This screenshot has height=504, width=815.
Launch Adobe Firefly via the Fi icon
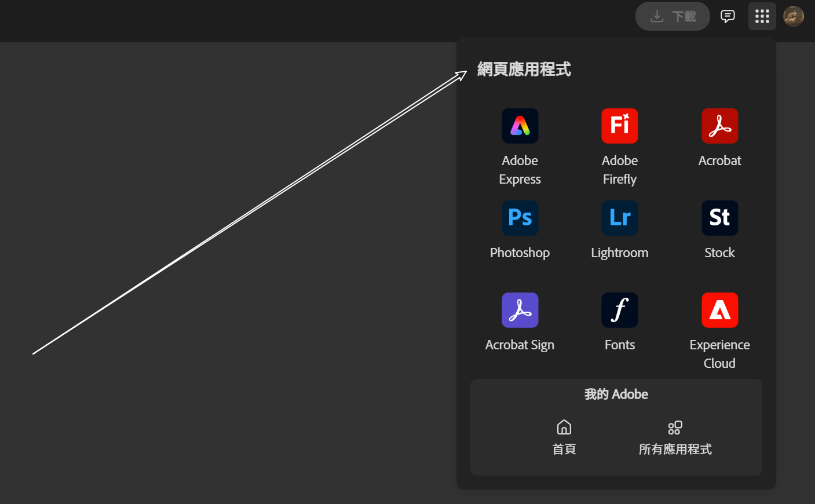coord(619,126)
